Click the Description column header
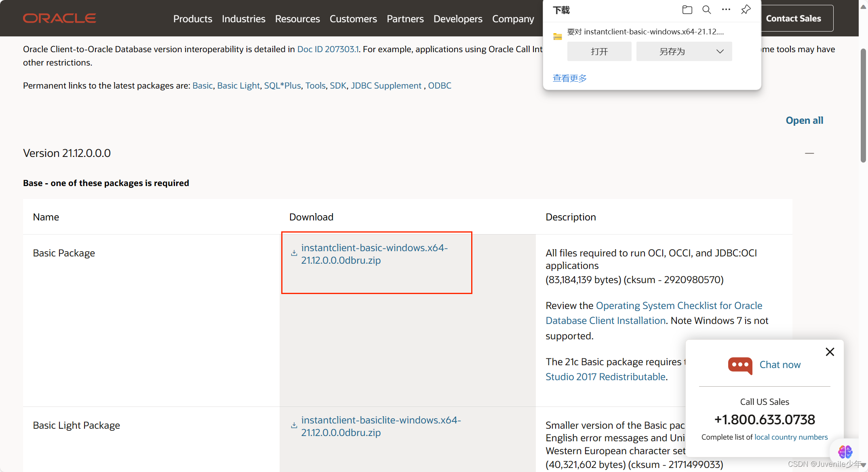The height and width of the screenshot is (472, 868). 571,217
